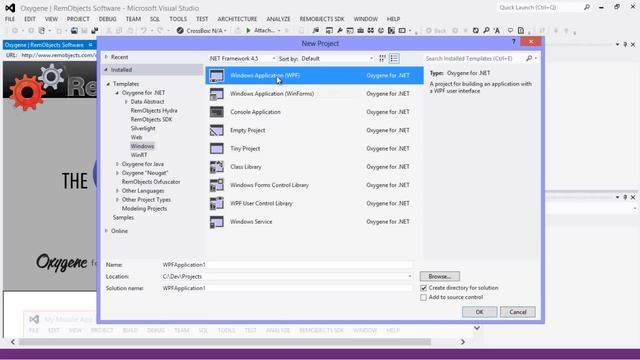
Task: Click the wrench properties toolbar icon
Action: 340,31
